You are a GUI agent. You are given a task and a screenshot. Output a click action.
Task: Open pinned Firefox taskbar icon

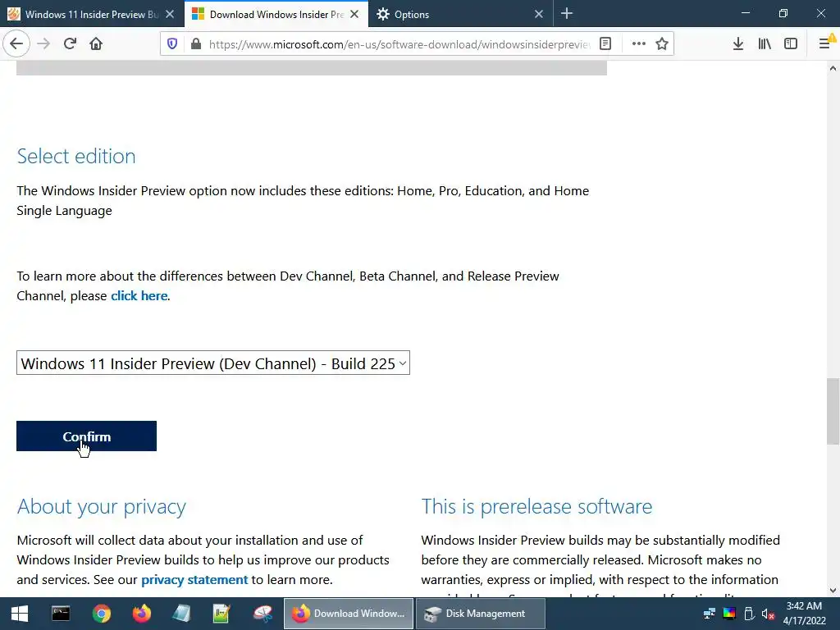click(142, 614)
